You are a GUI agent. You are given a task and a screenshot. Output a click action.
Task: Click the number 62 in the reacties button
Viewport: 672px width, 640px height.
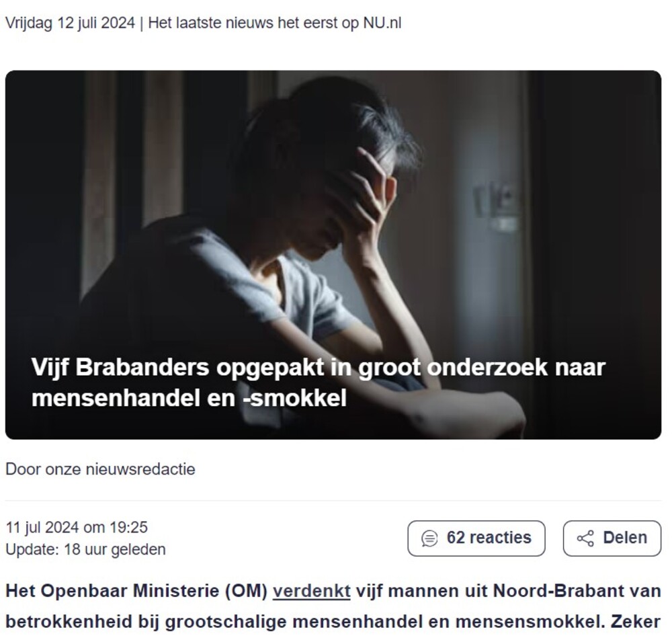(456, 538)
